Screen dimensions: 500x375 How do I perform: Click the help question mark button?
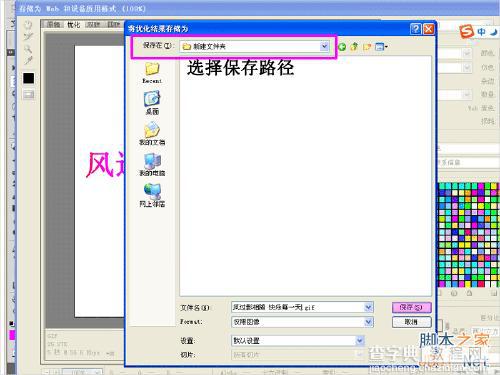(415, 29)
